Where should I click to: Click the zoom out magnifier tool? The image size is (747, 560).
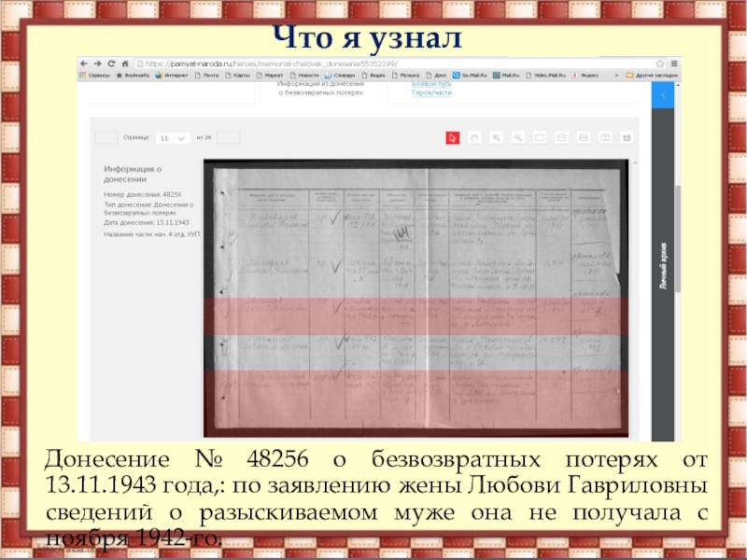click(x=518, y=138)
